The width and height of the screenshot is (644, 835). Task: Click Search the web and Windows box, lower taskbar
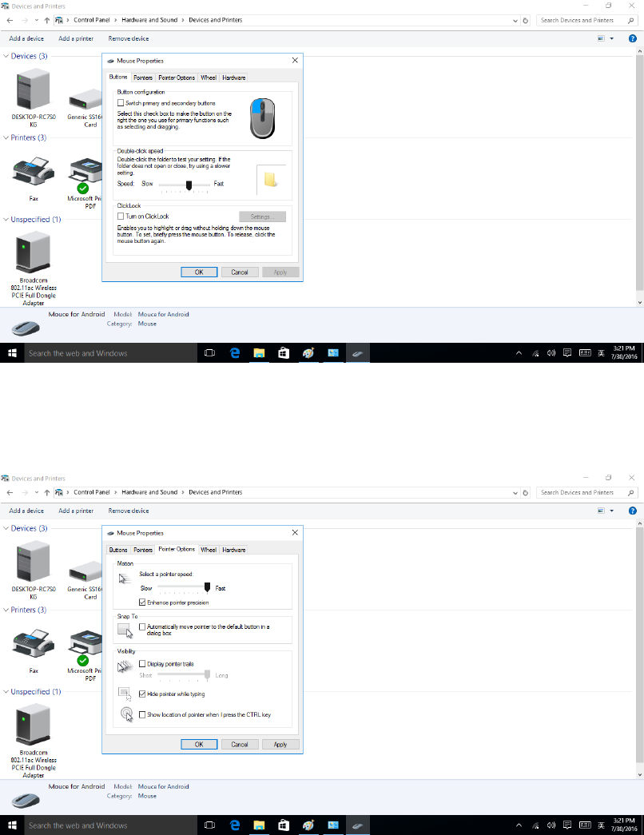[x=110, y=825]
